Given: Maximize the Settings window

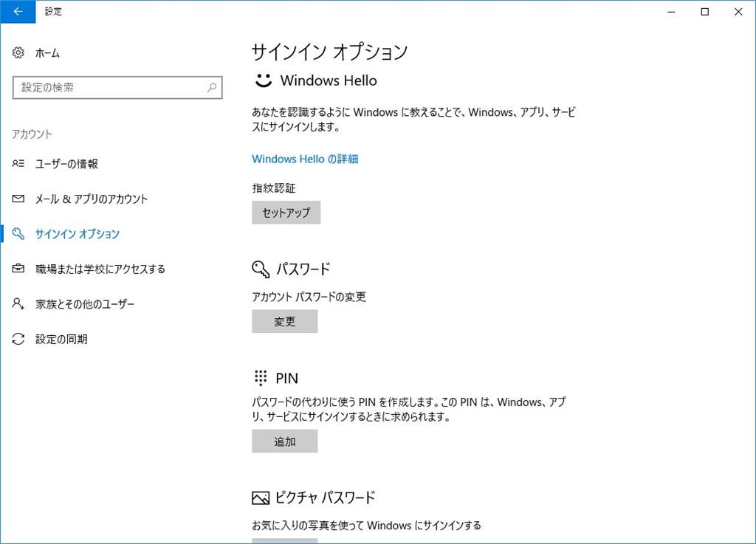Looking at the screenshot, I should pyautogui.click(x=705, y=12).
